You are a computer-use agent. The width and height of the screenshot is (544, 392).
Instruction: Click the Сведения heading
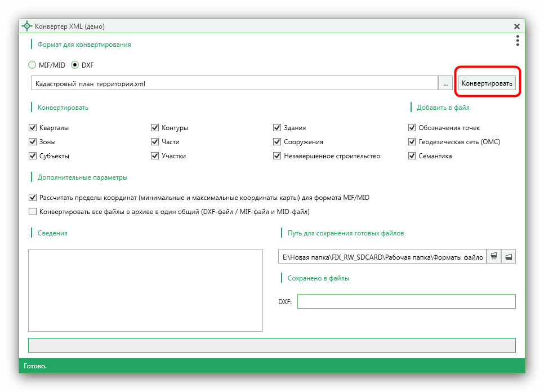tap(52, 233)
